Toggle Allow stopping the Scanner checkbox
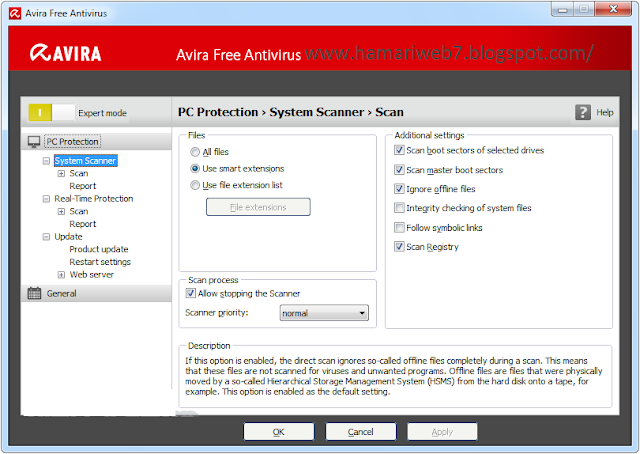This screenshot has width=640, height=454. (191, 293)
